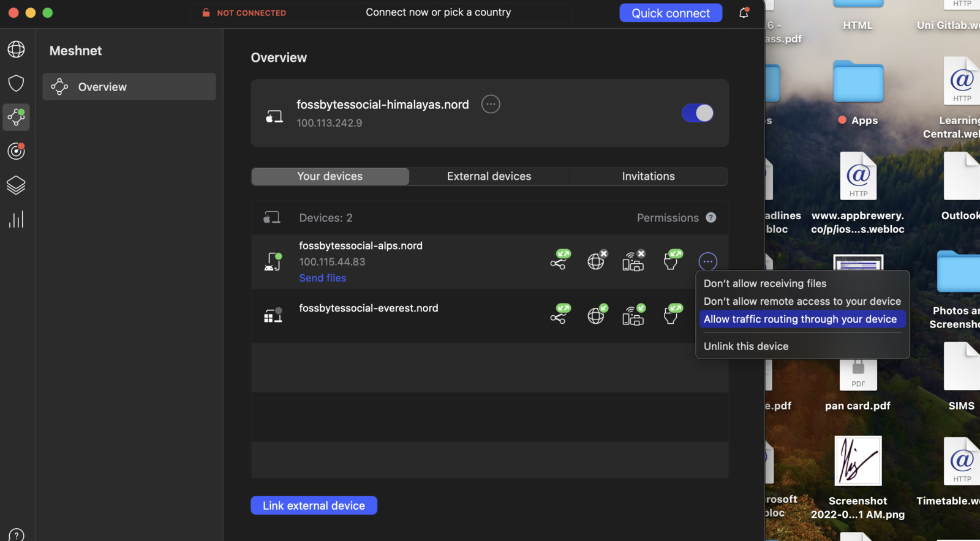Click the Send files link
This screenshot has width=980, height=541.
[322, 278]
